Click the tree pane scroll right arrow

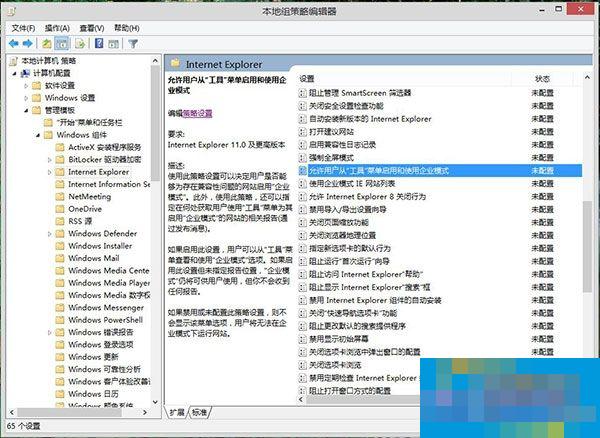coord(145,412)
